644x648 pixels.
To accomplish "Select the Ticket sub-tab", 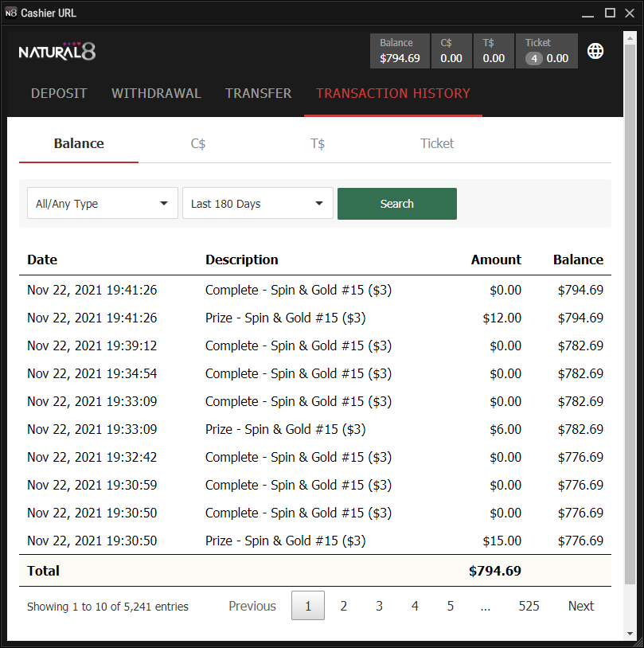I will click(x=437, y=143).
